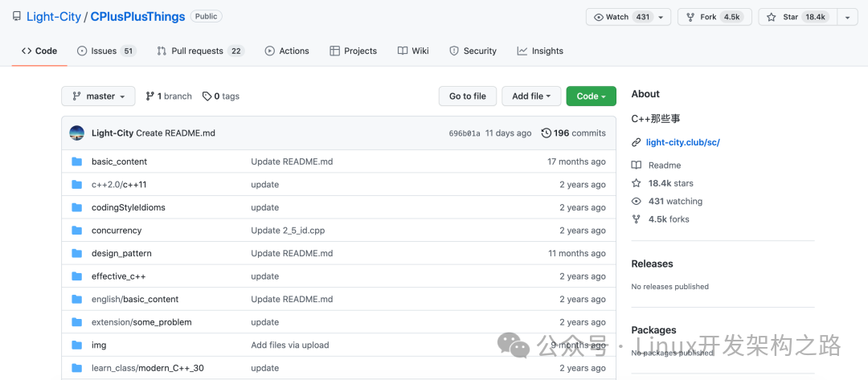Click the Fork button
This screenshot has width=868, height=380.
pyautogui.click(x=714, y=17)
